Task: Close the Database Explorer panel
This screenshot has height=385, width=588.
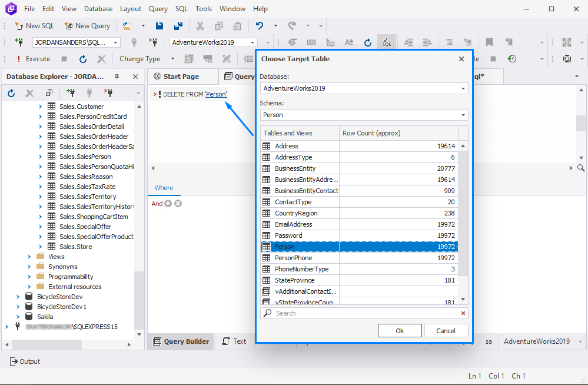Action: tap(135, 77)
